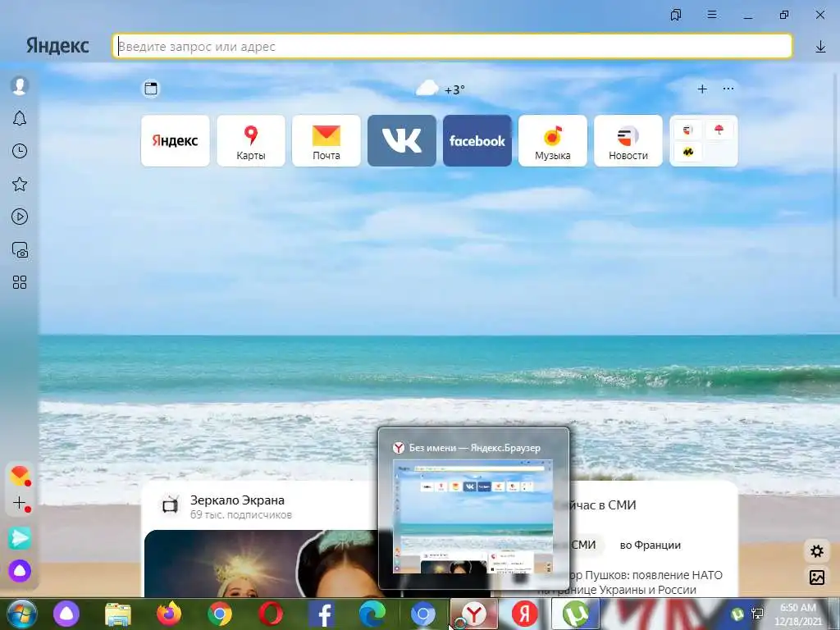Screen dimensions: 840x630
Task: Open the taskbar clock showing 6:50 AM
Action: 798,615
